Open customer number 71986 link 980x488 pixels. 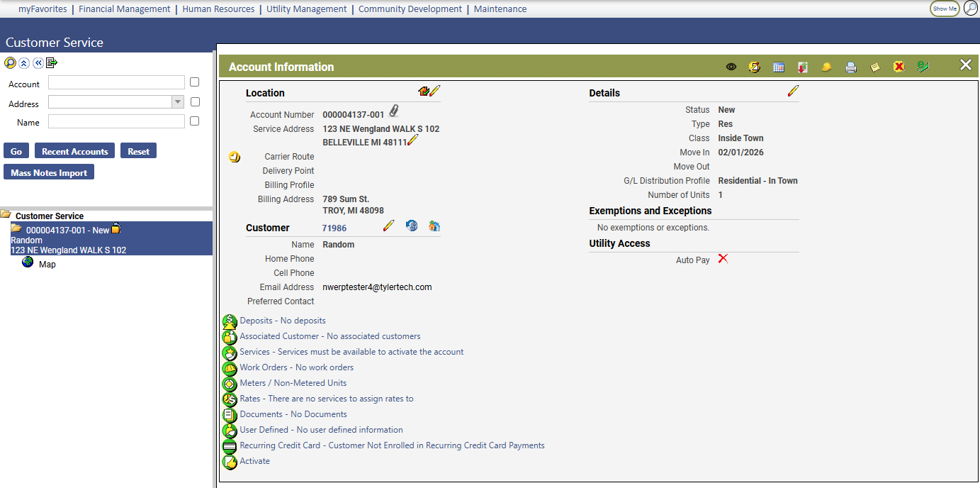334,228
